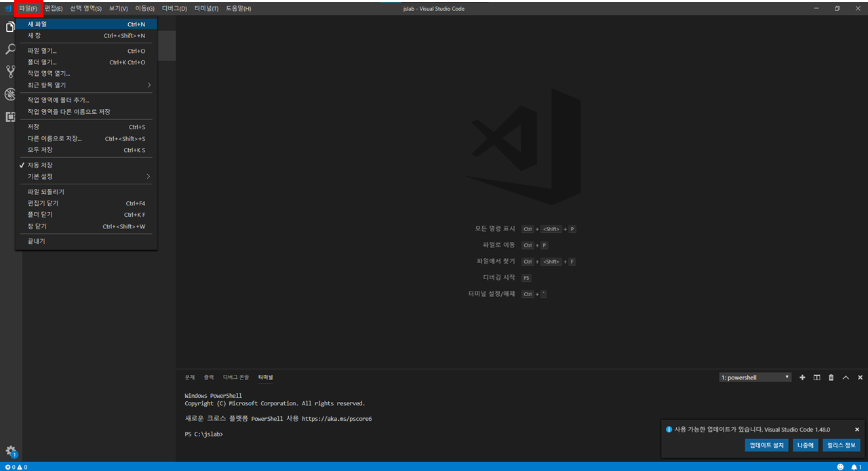868x471 pixels.
Task: Open the 도움말(H) menu
Action: click(238, 8)
